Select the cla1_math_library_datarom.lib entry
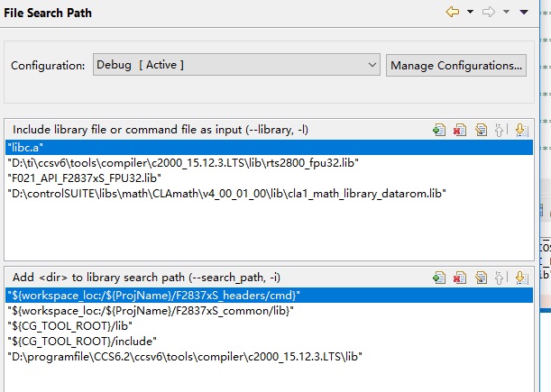This screenshot has width=551, height=392. (226, 193)
